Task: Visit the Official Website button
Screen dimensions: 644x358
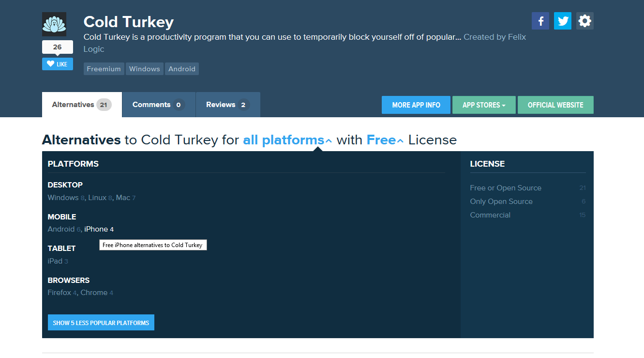Action: (x=555, y=105)
